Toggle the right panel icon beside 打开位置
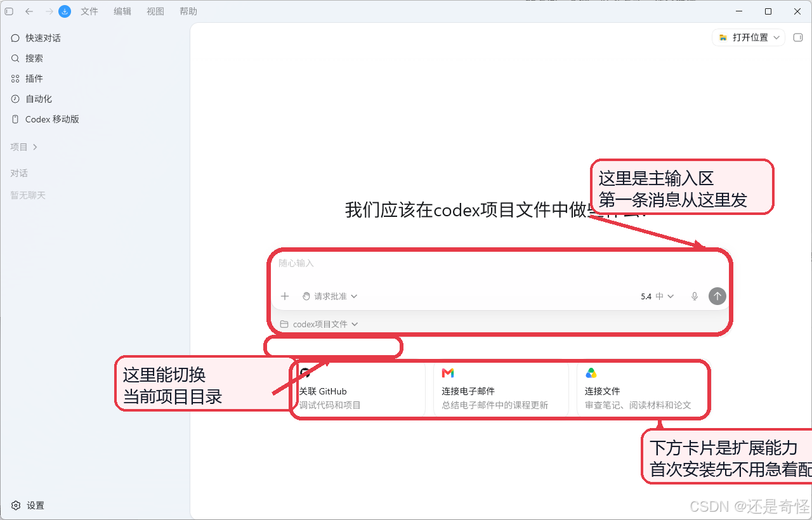The width and height of the screenshot is (812, 520). tap(798, 37)
